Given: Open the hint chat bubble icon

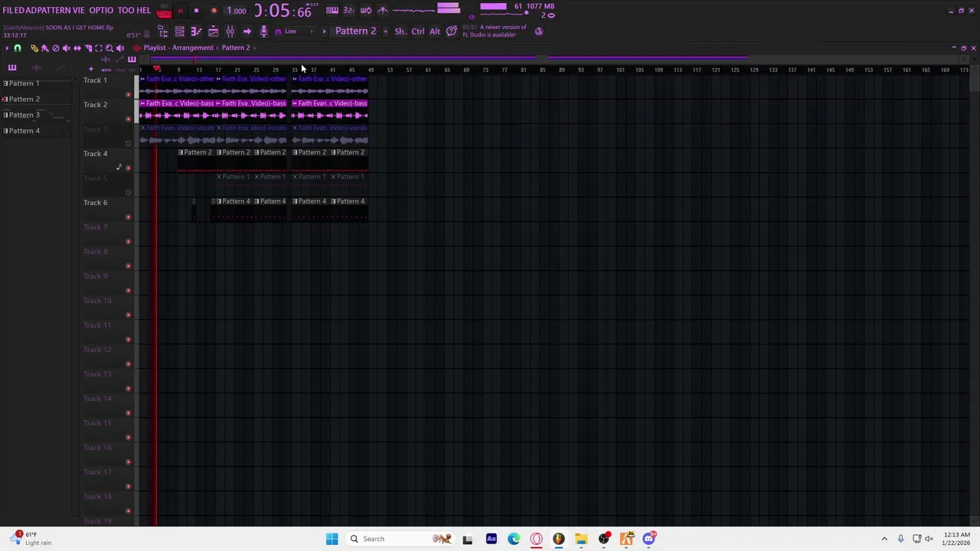Looking at the screenshot, I should click(x=452, y=31).
